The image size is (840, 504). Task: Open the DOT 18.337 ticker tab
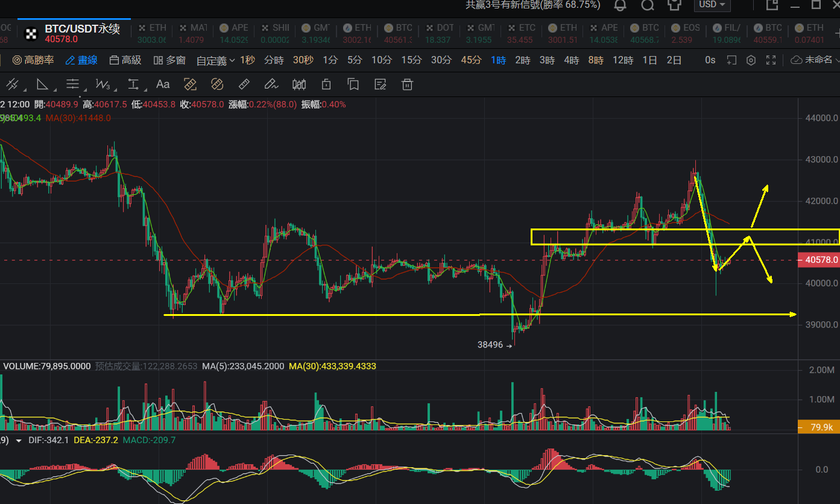(x=439, y=34)
